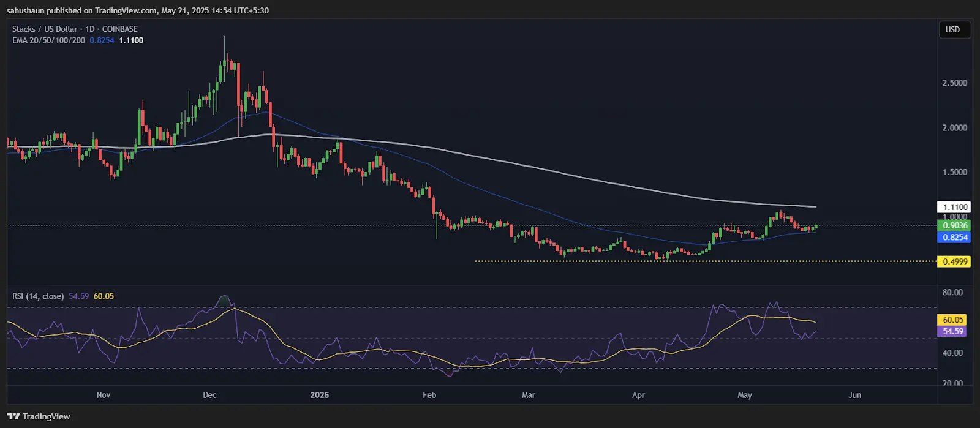Screen dimensions: 980x428
Task: Click the TradingView logo icon
Action: click(13, 416)
